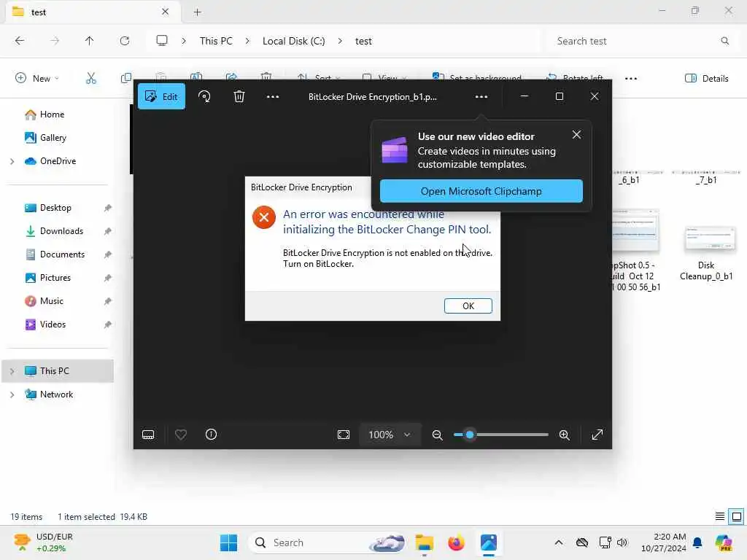This screenshot has height=560, width=747.
Task: Expand the Network tree node
Action: [12, 394]
